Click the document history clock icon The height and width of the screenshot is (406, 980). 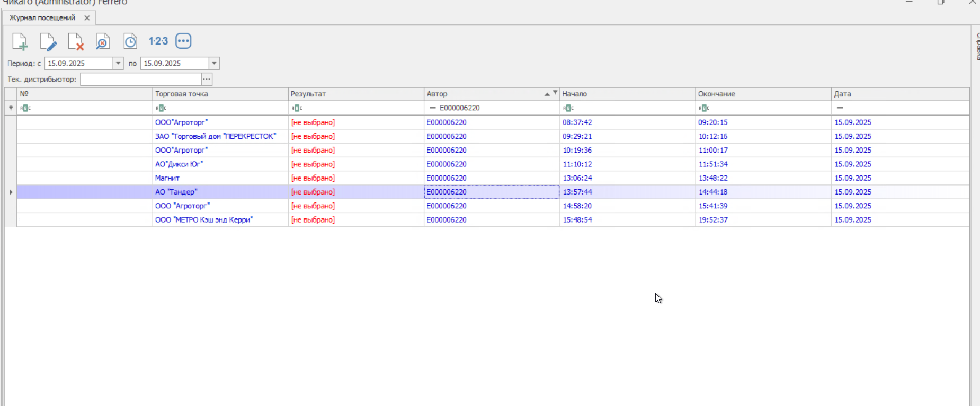130,41
